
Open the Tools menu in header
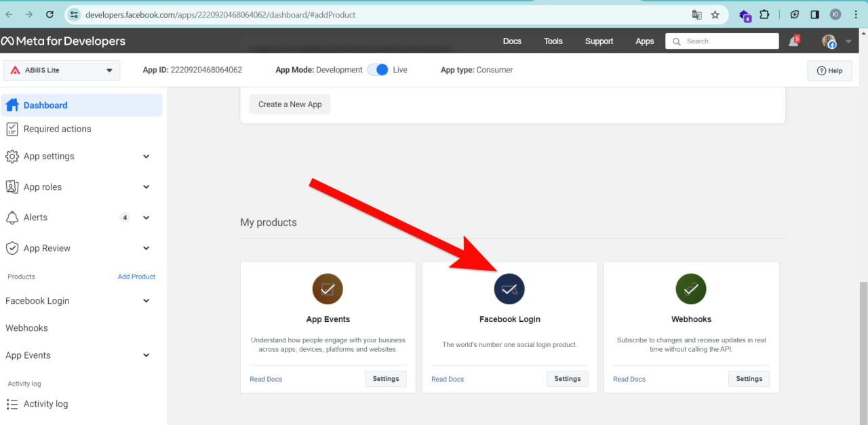click(553, 41)
